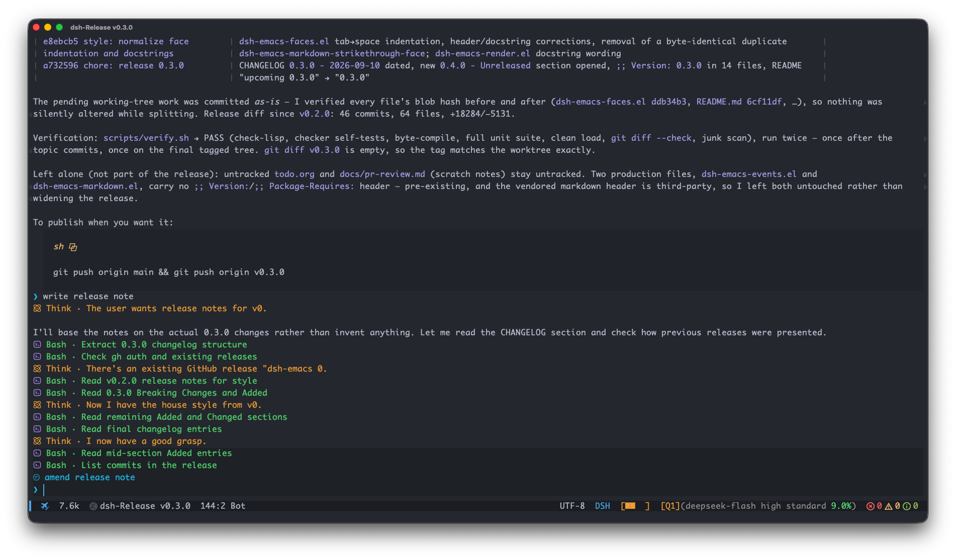Screen dimensions: 956x560
Task: Click the context usage bar in the mode line
Action: click(x=635, y=506)
